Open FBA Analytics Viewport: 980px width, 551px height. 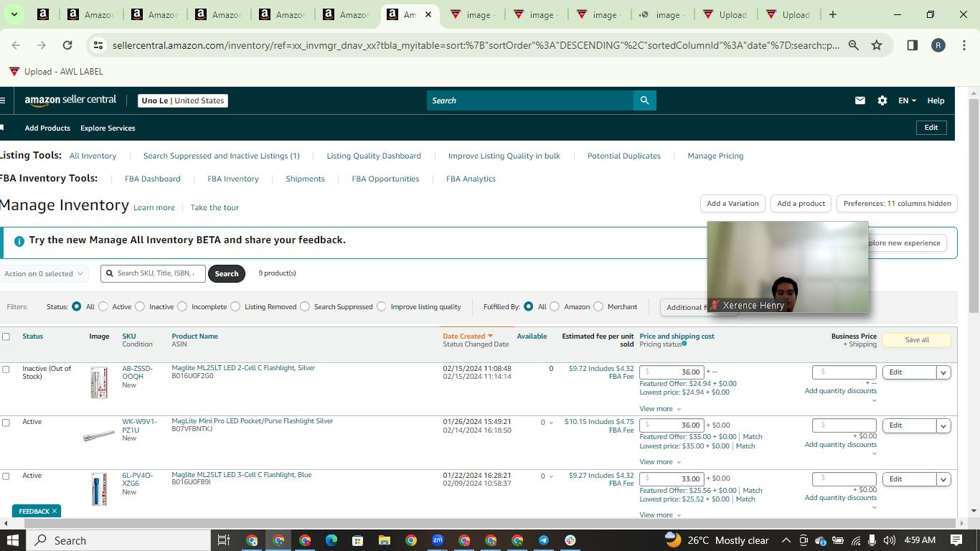click(x=471, y=179)
